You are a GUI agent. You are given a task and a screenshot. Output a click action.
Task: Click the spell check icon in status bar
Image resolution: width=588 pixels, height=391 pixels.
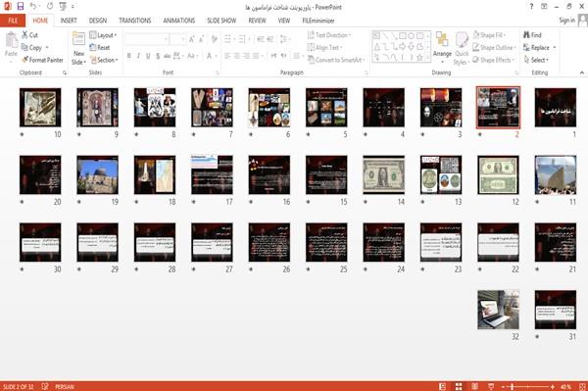45,386
